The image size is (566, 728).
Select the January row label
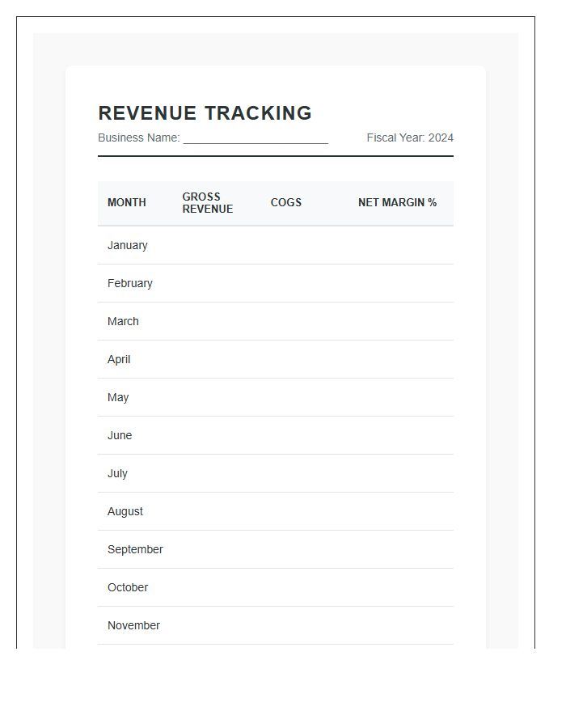[128, 245]
